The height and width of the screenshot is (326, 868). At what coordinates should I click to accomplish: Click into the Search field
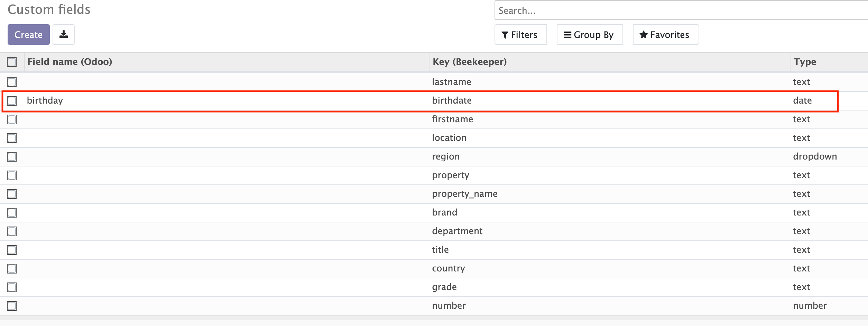(681, 10)
